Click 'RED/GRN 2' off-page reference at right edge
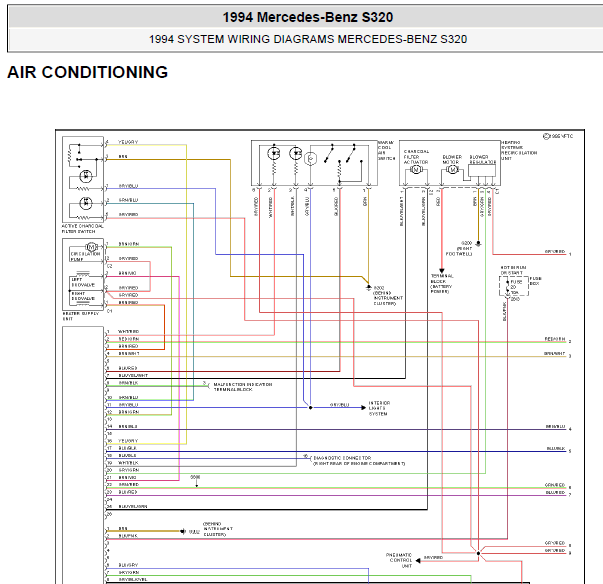This screenshot has height=584, width=603. click(558, 339)
